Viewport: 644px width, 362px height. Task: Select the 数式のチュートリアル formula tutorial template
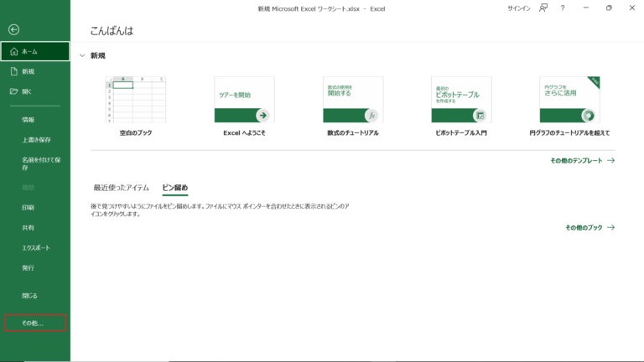pyautogui.click(x=353, y=101)
